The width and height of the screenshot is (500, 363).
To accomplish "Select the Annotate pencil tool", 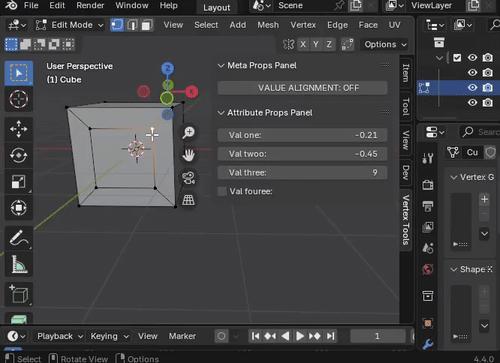I will (19, 238).
